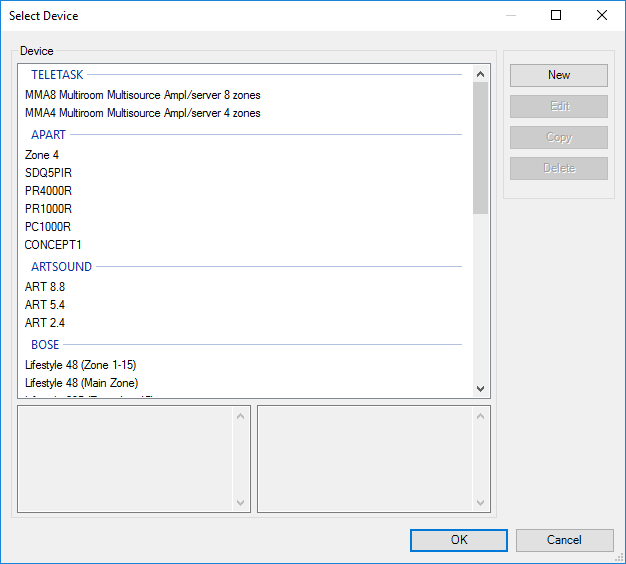
Task: Select Lifestyle 48 (Main Zone)
Action: (x=81, y=383)
